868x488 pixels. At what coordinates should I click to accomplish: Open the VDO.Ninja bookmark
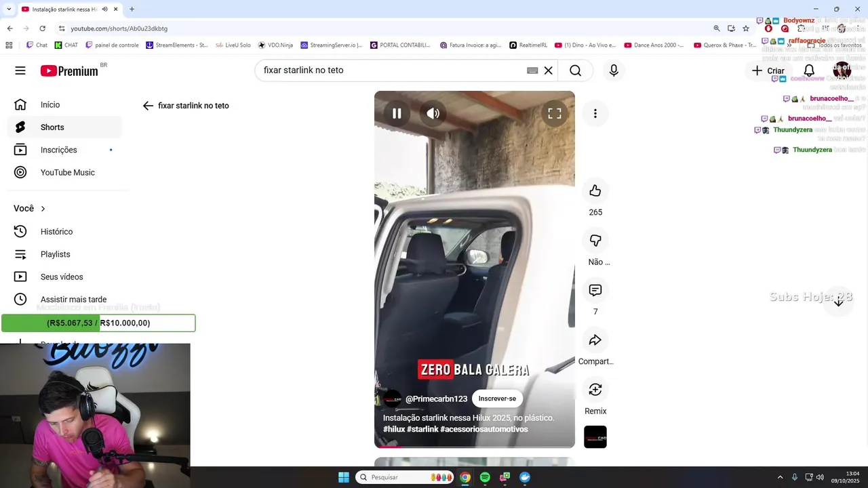pyautogui.click(x=275, y=45)
